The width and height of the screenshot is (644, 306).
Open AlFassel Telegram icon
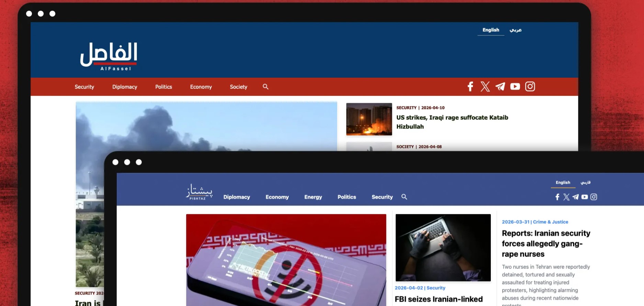point(500,87)
